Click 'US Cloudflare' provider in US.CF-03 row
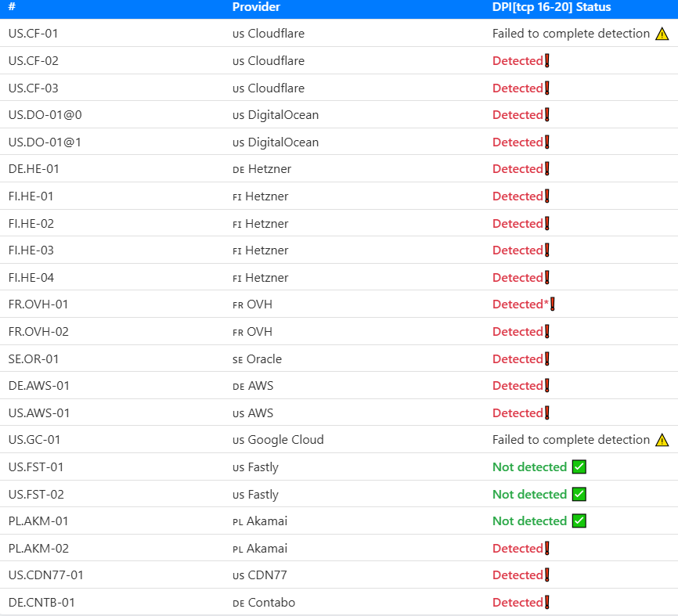 269,88
